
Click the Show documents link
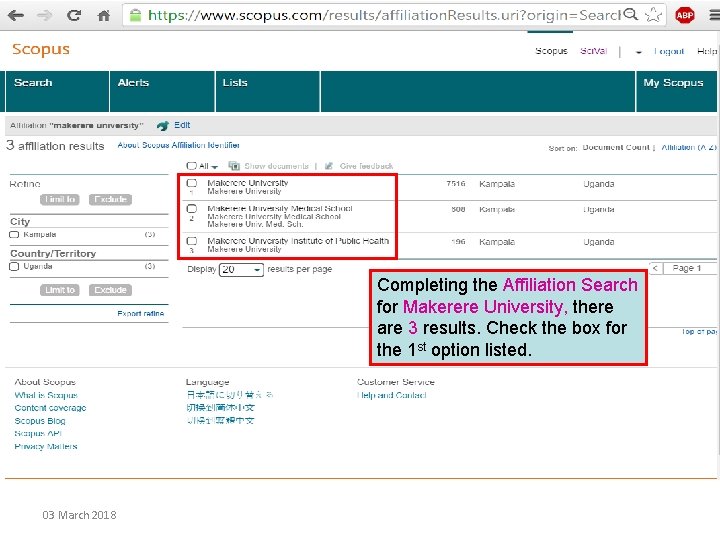pos(276,166)
